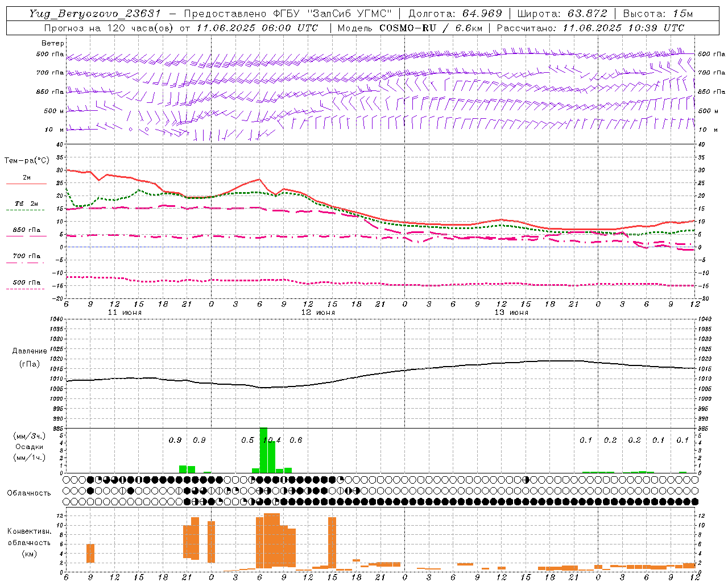The image size is (728, 582).
Task: Select forecast start time 11.06.2025 06:00 UTC
Action: (257, 28)
